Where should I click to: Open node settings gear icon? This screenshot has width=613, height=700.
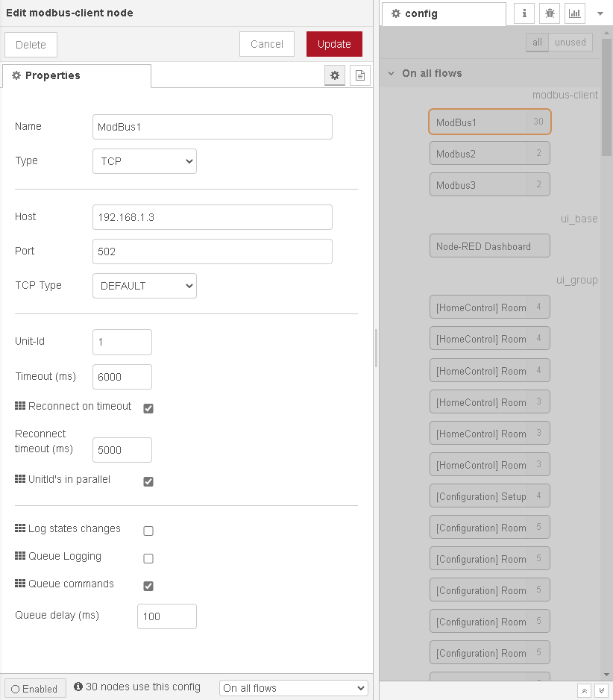coord(335,75)
